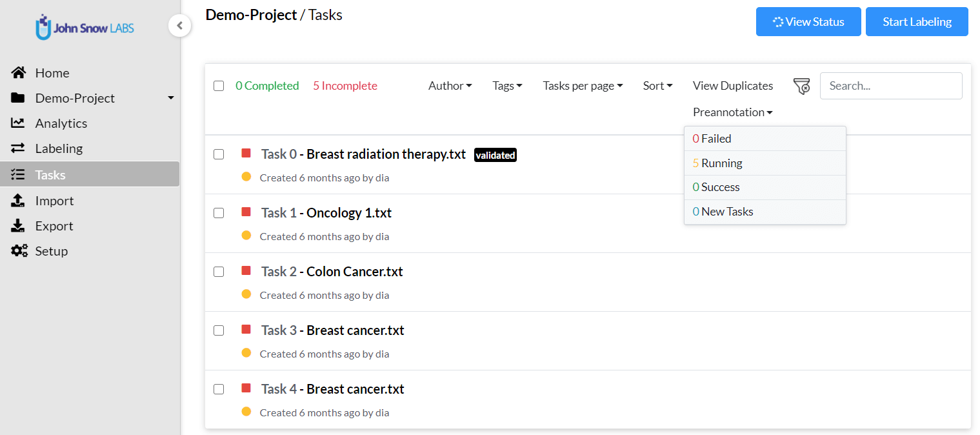
Task: Select Failed in the Preannotation menu
Action: point(765,139)
